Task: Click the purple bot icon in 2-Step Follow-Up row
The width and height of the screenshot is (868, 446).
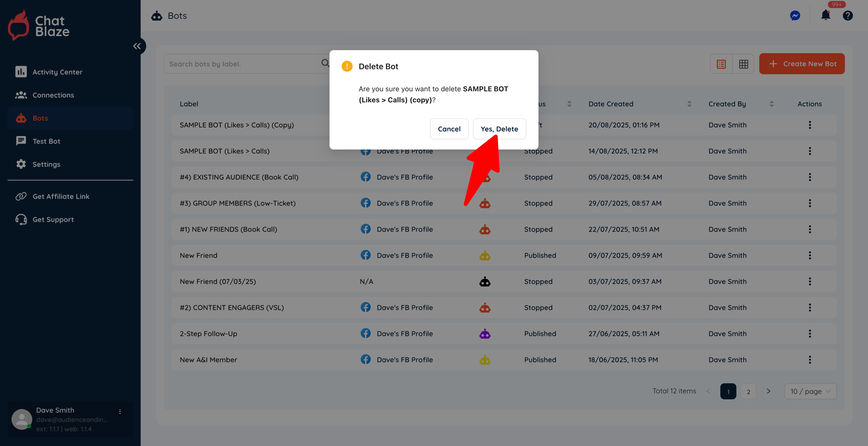Action: (484, 334)
